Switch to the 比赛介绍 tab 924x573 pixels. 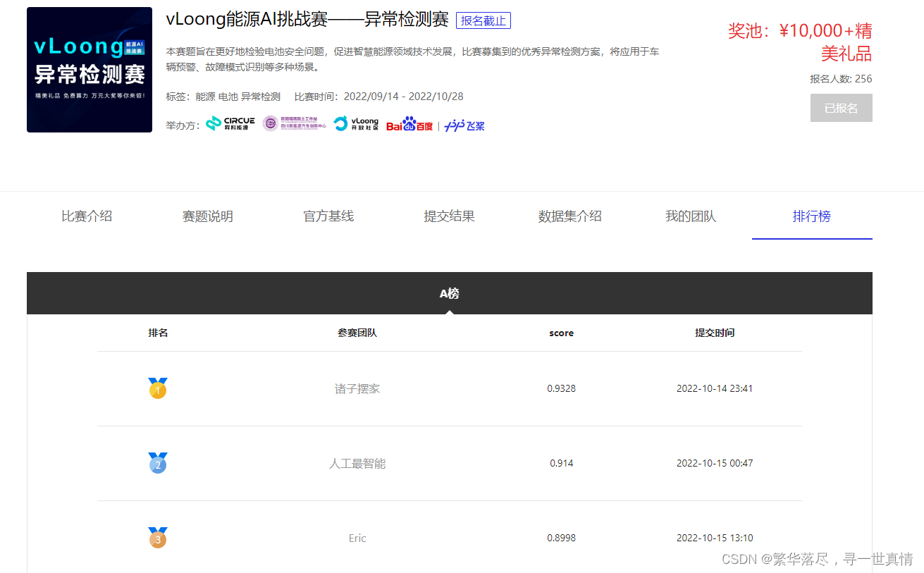[x=87, y=216]
